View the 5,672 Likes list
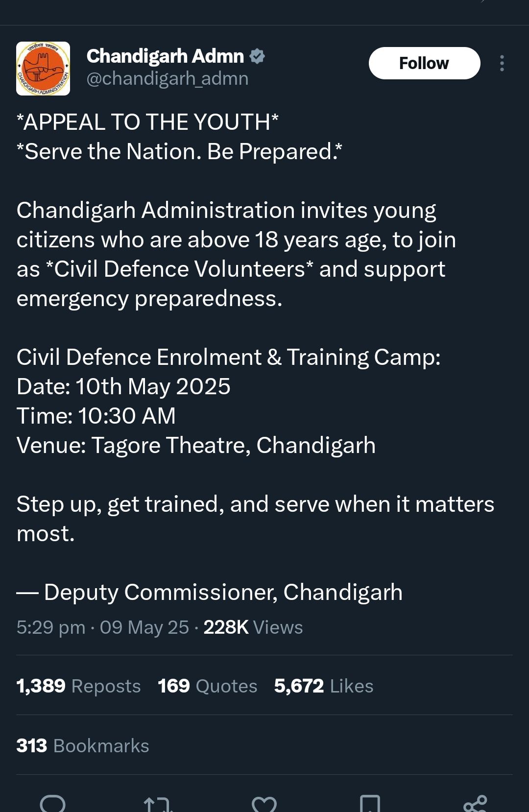 tap(324, 686)
